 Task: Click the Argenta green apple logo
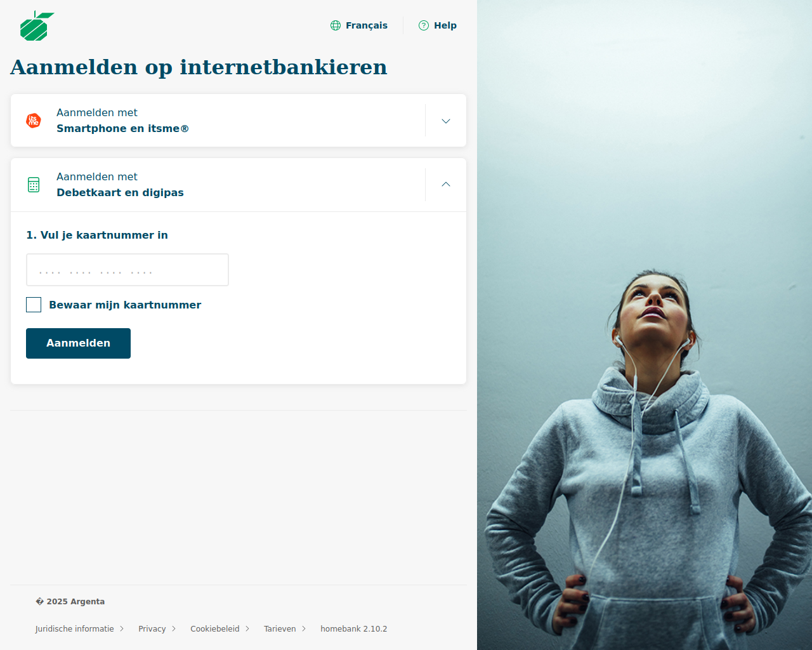click(37, 26)
